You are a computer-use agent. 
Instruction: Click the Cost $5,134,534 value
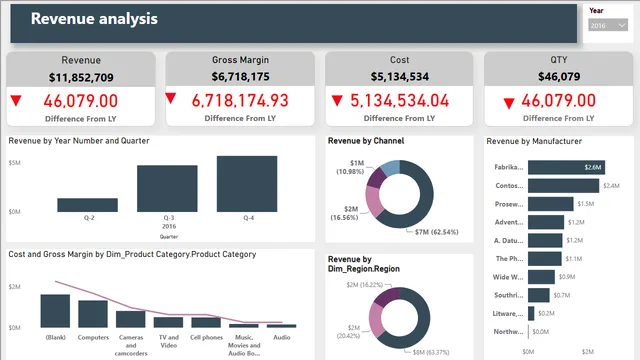tap(400, 77)
